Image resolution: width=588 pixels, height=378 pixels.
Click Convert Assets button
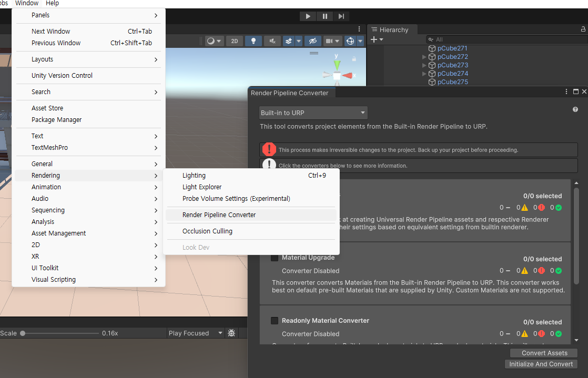(x=544, y=353)
